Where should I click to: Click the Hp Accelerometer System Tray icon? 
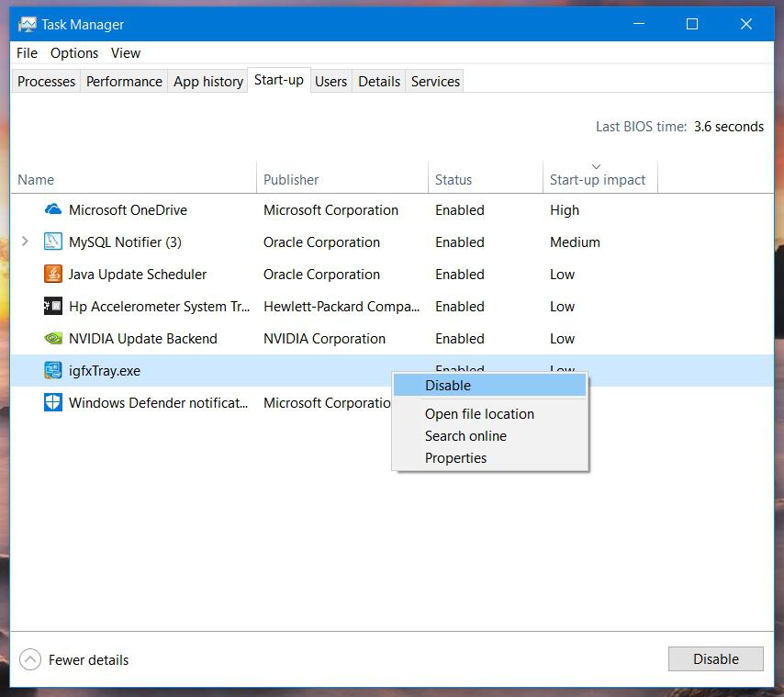53,306
